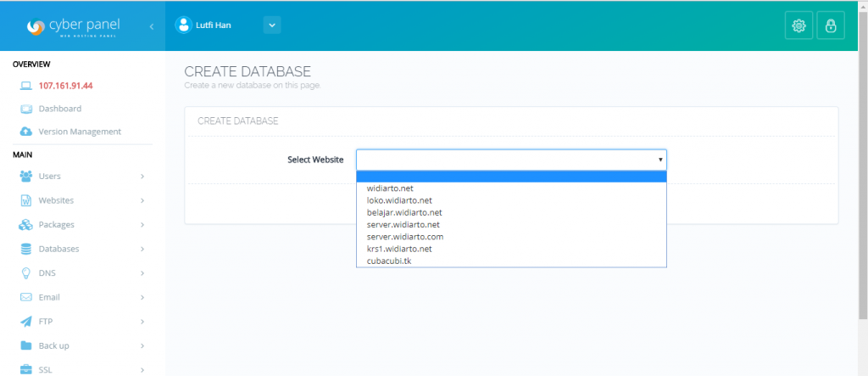Click the CREATE DATABASE page heading
Viewport: 868px width, 376px height.
click(248, 71)
